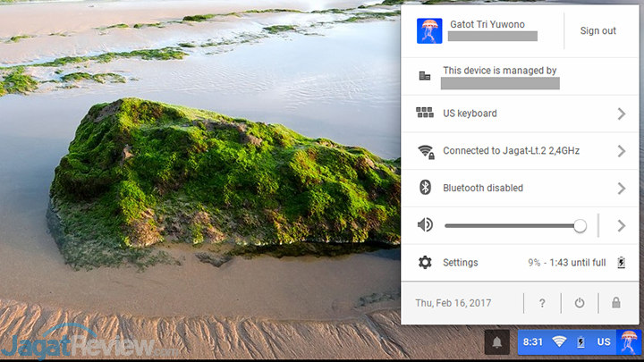Open notifications bell in the shelf
Viewport: 644px width, 362px height.
tap(497, 341)
